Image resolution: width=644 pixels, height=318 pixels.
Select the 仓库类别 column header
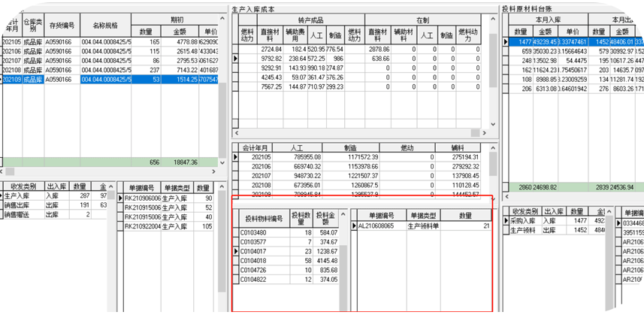pyautogui.click(x=32, y=25)
